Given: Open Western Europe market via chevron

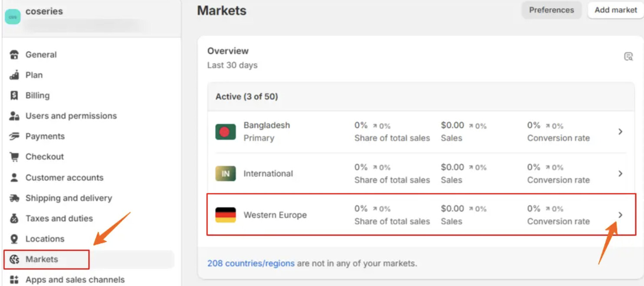Looking at the screenshot, I should 620,215.
